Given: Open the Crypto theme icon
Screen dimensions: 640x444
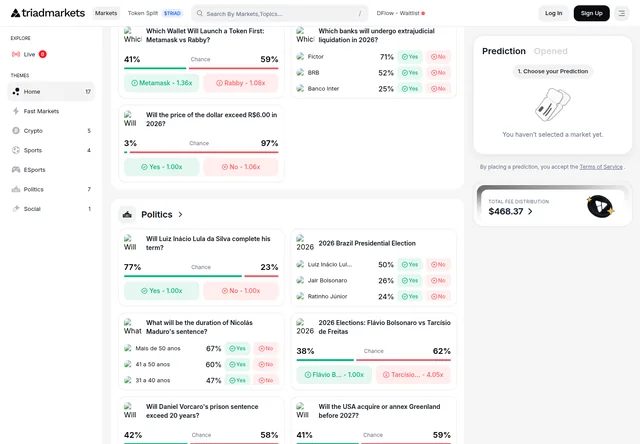Looking at the screenshot, I should 16,131.
